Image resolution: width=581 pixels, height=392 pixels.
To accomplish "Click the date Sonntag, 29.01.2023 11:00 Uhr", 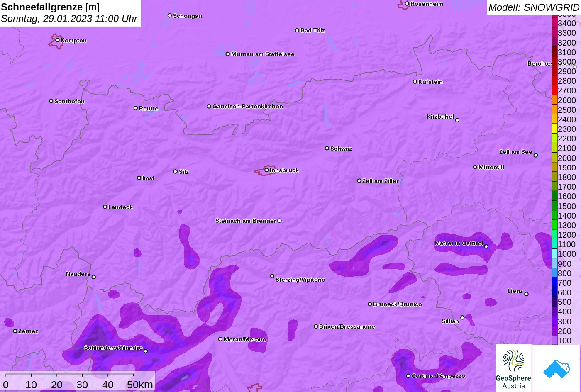I will [69, 19].
